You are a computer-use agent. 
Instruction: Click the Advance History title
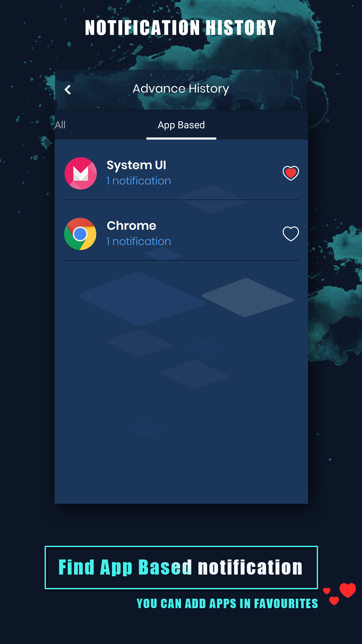tap(181, 89)
